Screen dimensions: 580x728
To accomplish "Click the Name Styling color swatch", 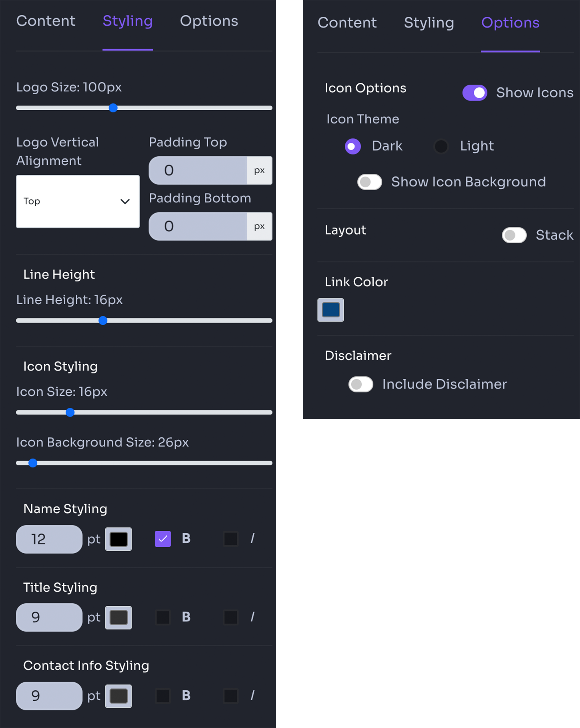I will tap(119, 539).
